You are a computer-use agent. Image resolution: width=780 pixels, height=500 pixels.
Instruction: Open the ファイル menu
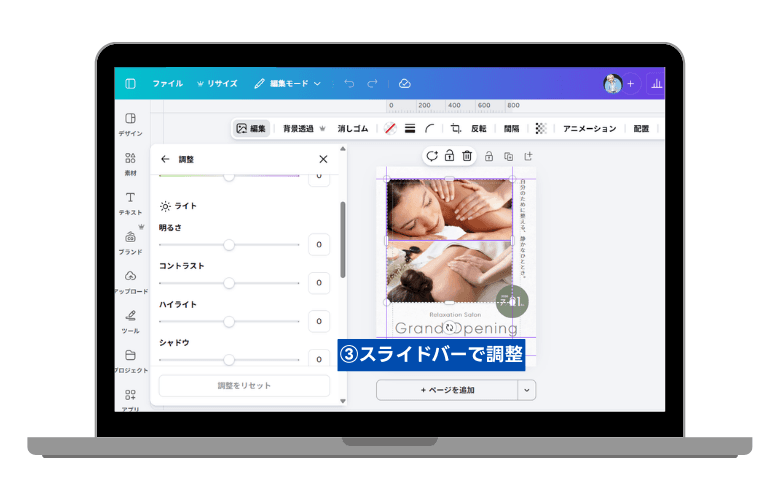[x=167, y=84]
